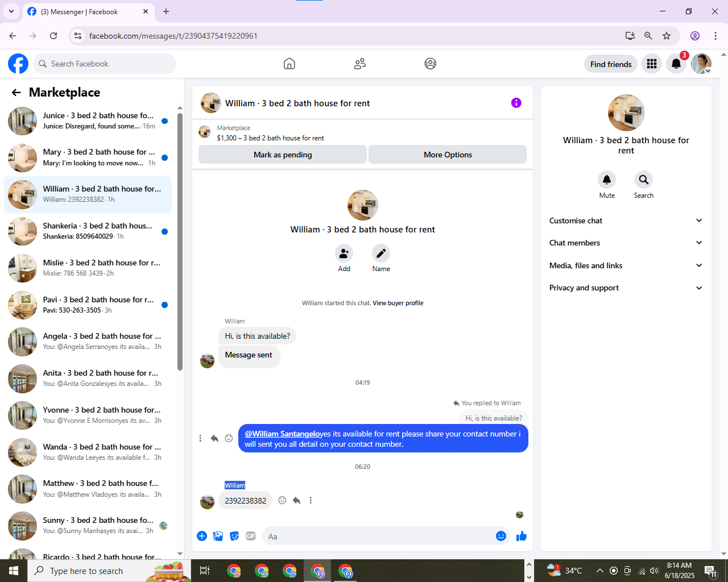
Task: Edit chat name pencil icon
Action: pos(381,253)
